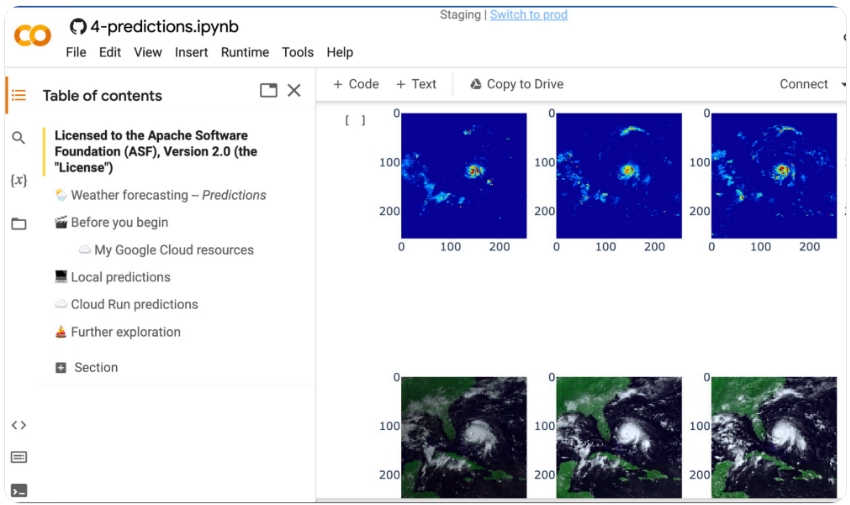Click the Copy to Drive button
Image resolution: width=850 pixels, height=505 pixels.
(x=516, y=84)
